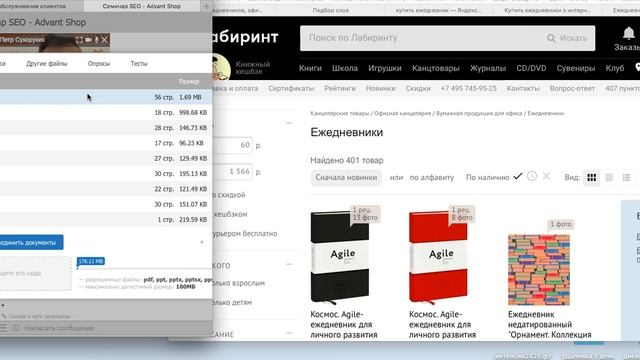Toggle the camera icon on presenter video
This screenshot has height=360, width=640.
point(88,40)
